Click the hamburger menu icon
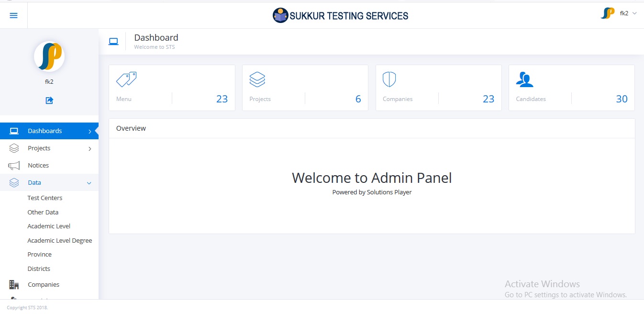Viewport: 644px width, 314px height. click(x=13, y=15)
